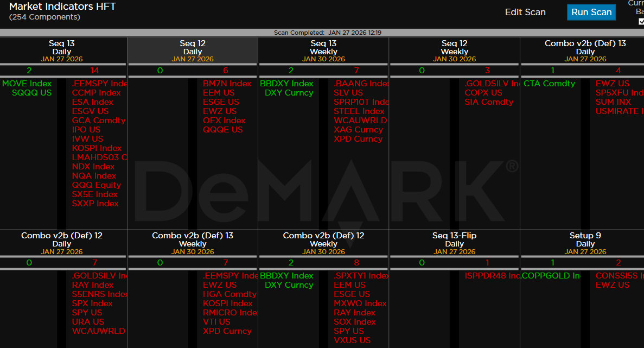Open KOSPI Index under Seq 13 Daily
This screenshot has width=644, height=348.
click(97, 148)
